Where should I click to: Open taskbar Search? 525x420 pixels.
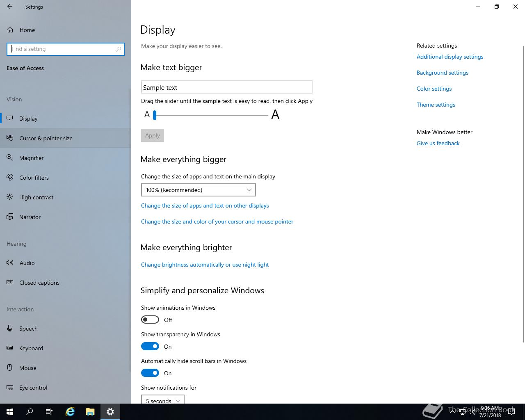30,412
